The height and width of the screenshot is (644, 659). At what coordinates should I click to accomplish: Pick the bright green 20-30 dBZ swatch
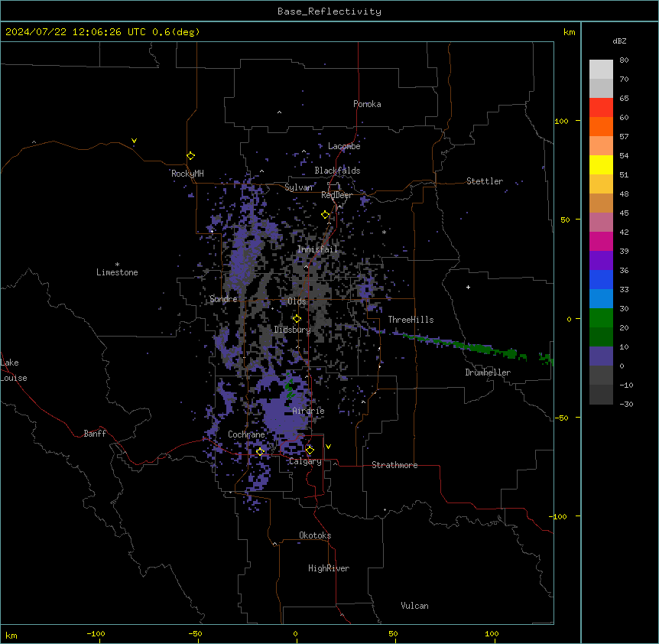pyautogui.click(x=601, y=318)
